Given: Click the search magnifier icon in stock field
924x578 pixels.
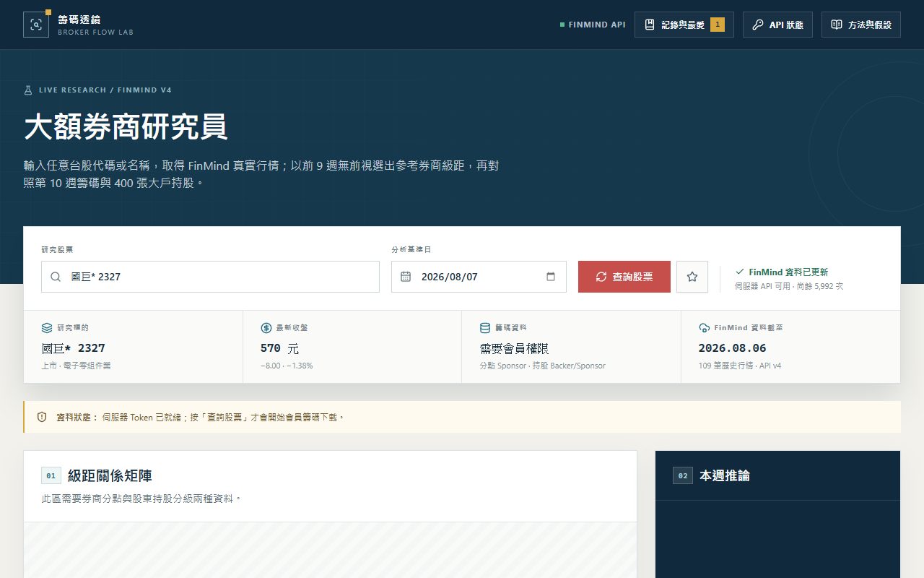Looking at the screenshot, I should point(56,277).
